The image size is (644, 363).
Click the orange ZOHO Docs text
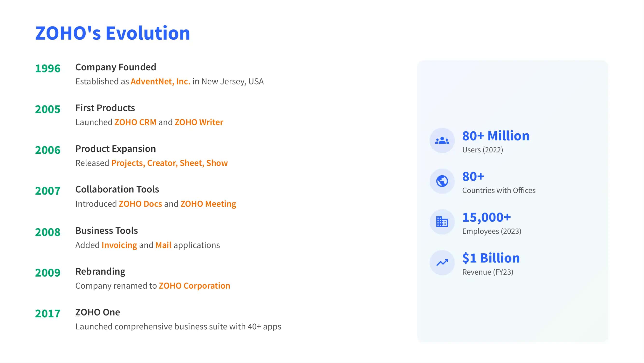(140, 204)
